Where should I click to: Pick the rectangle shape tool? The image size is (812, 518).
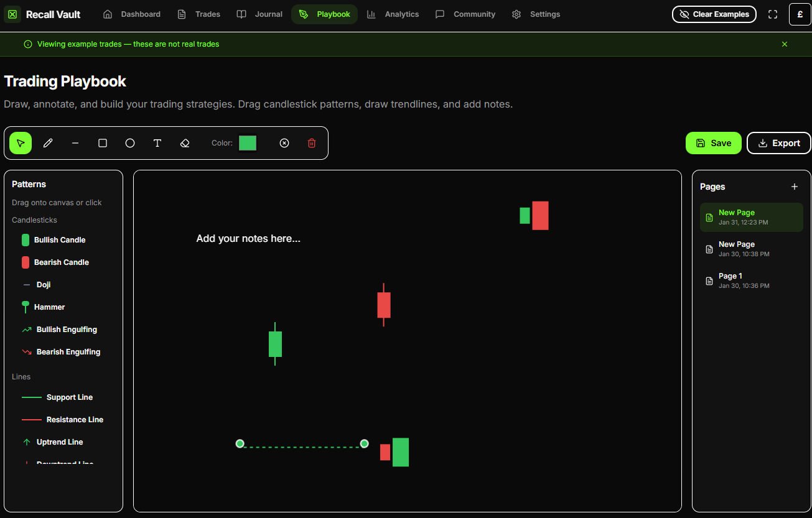(x=102, y=142)
